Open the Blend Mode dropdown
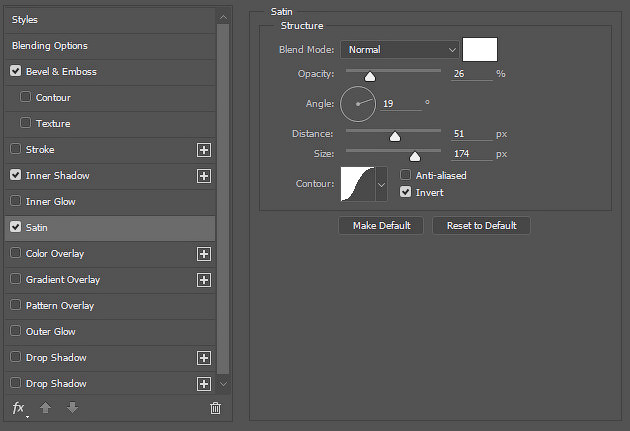The width and height of the screenshot is (630, 431). point(399,50)
